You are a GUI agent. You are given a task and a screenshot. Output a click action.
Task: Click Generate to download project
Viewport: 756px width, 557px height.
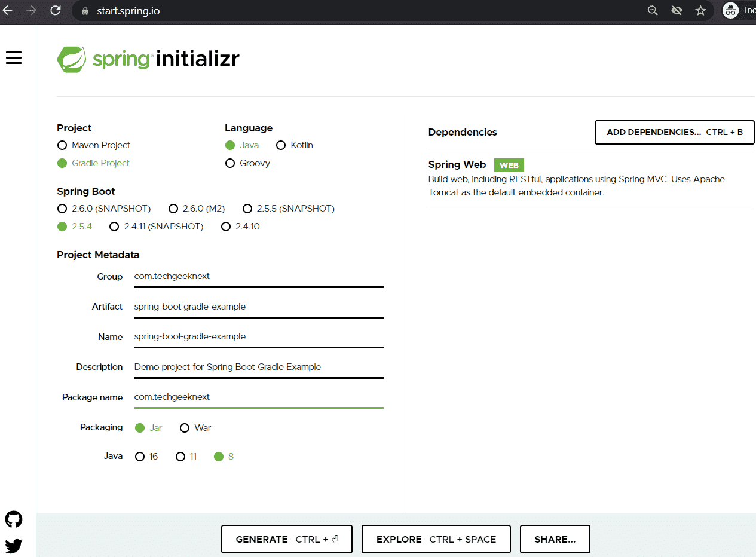tap(287, 539)
